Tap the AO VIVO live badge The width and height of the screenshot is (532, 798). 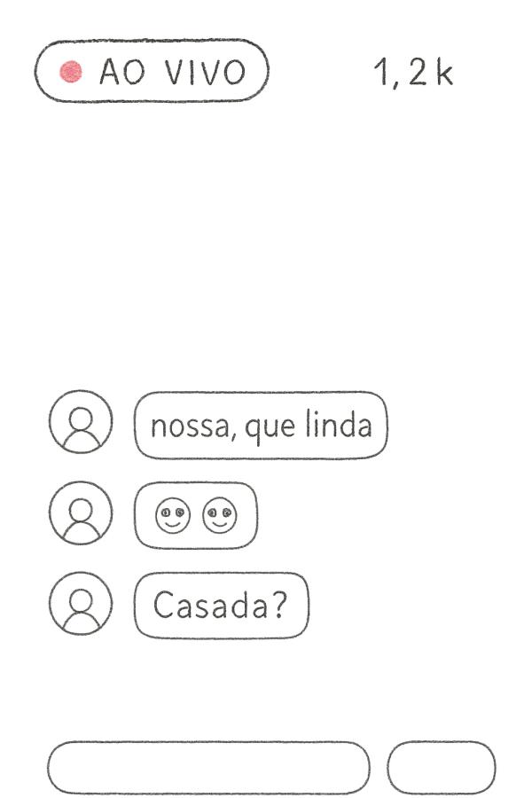tap(152, 71)
